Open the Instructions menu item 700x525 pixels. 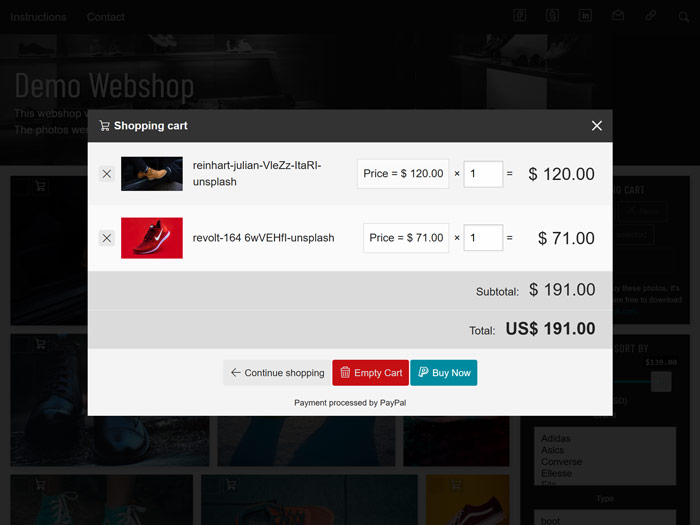pyautogui.click(x=38, y=17)
